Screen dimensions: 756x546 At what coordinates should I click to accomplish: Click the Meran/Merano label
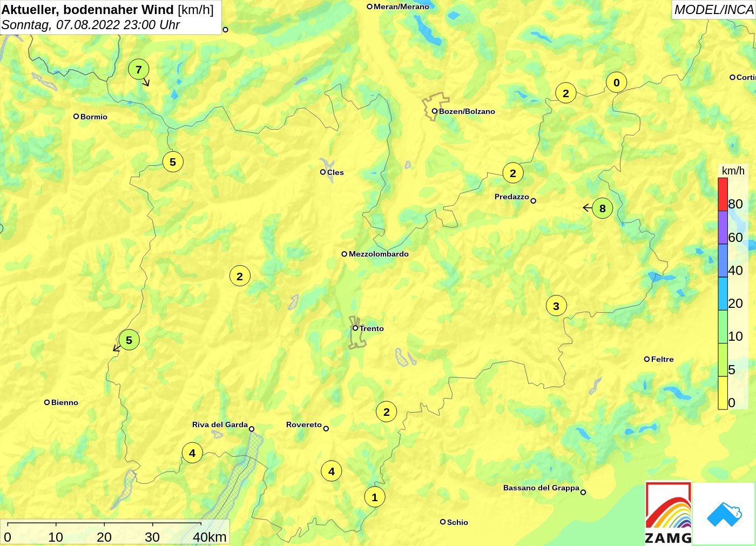401,6
